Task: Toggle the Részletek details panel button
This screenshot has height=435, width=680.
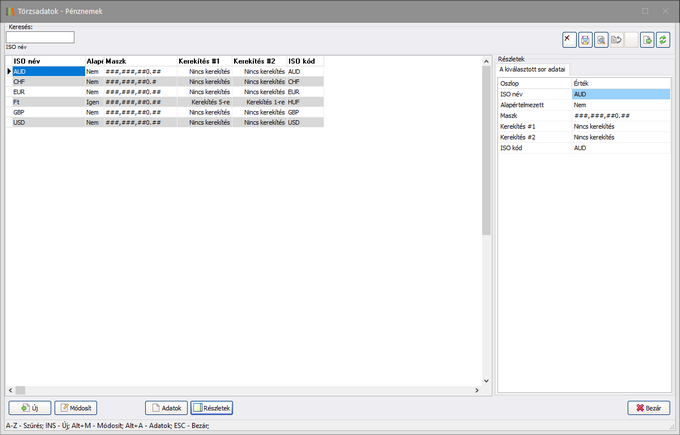Action: (211, 408)
